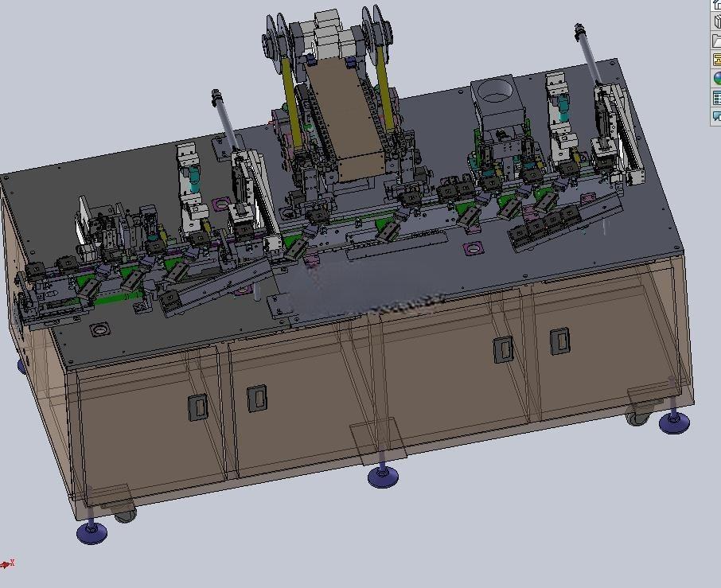This screenshot has width=721, height=588.
Task: Select the front-left blue leveling foot
Action: pyautogui.click(x=92, y=532)
